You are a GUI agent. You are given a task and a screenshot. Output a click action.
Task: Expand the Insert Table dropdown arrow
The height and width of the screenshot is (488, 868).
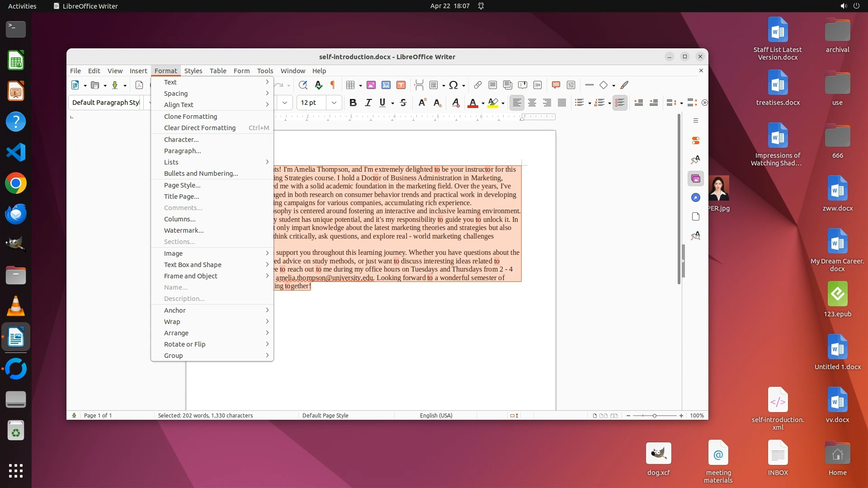pyautogui.click(x=360, y=85)
